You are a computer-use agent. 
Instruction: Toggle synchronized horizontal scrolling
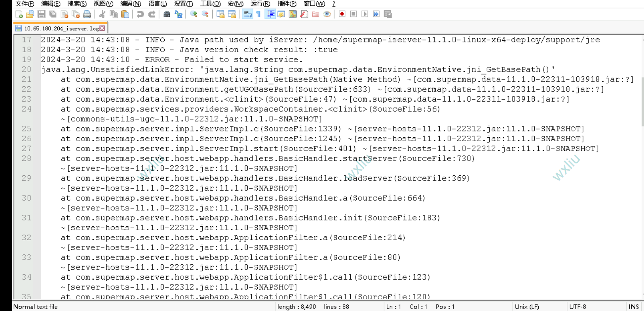[232, 14]
